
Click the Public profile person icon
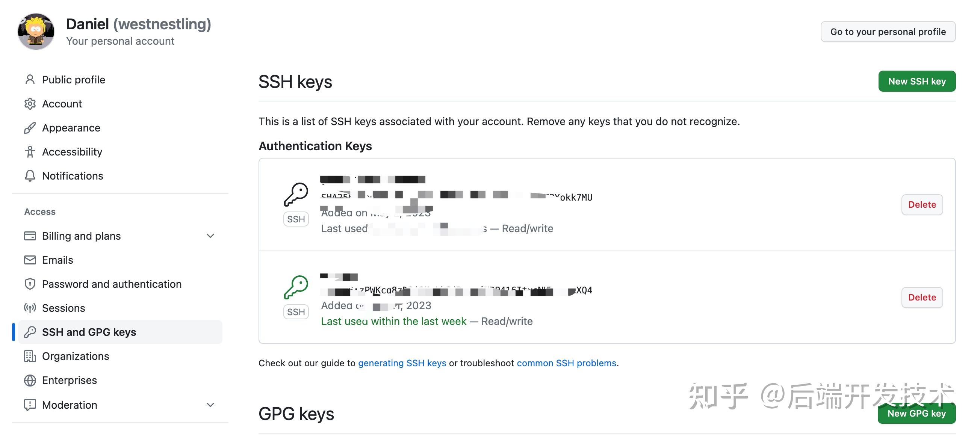point(30,80)
